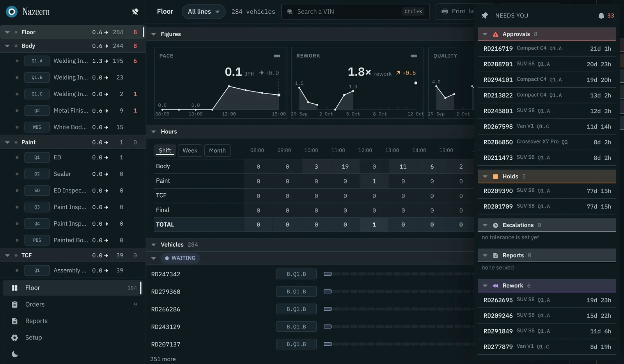Click the Rework rewind icon

click(x=495, y=286)
